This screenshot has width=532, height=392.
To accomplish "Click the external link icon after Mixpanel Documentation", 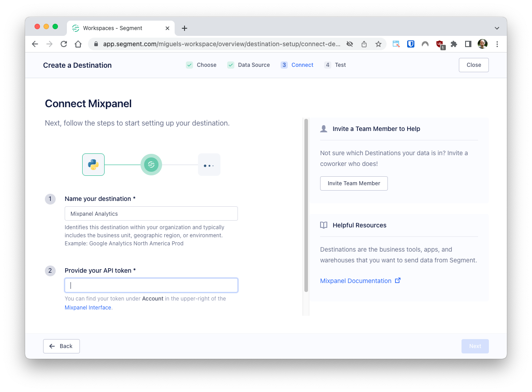I will [398, 280].
